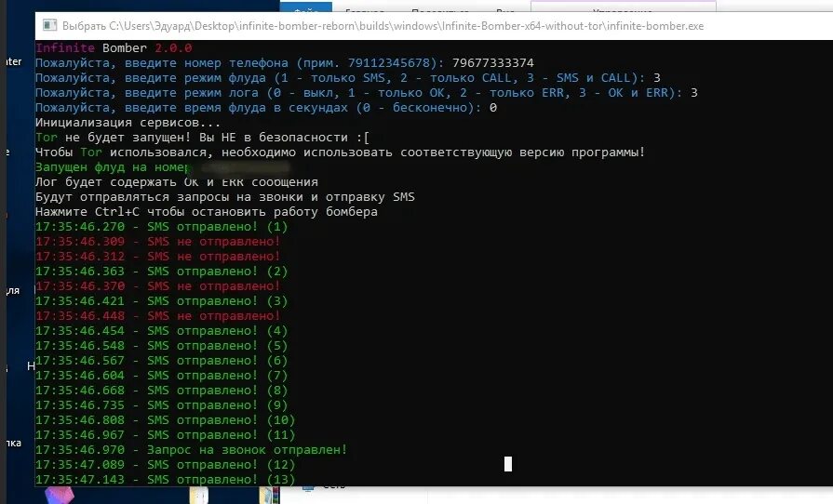833x504 pixels.
Task: Click the flood mode prompt line mentioning 'только CALL'
Action: coord(348,78)
